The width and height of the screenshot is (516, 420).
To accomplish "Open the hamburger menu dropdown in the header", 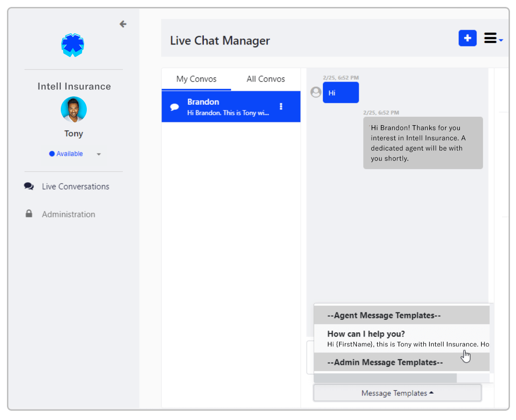I will click(493, 38).
